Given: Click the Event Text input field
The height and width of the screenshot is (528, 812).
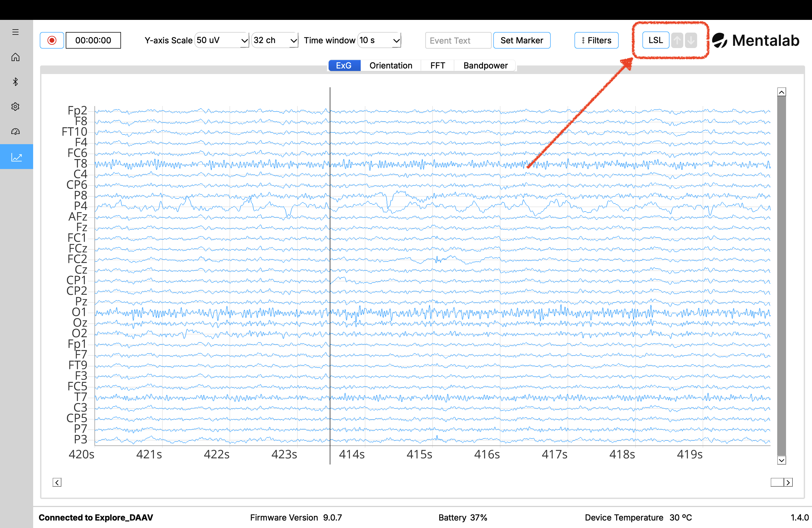Looking at the screenshot, I should [x=458, y=41].
